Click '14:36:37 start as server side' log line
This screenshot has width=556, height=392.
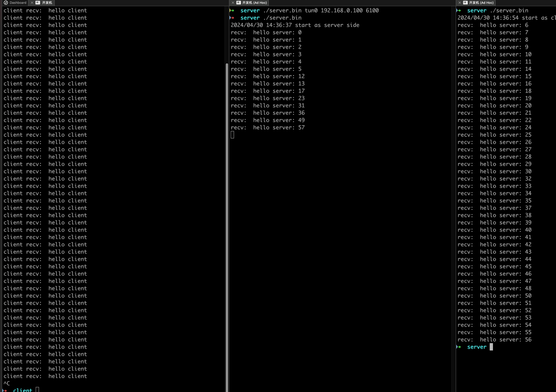(x=311, y=25)
